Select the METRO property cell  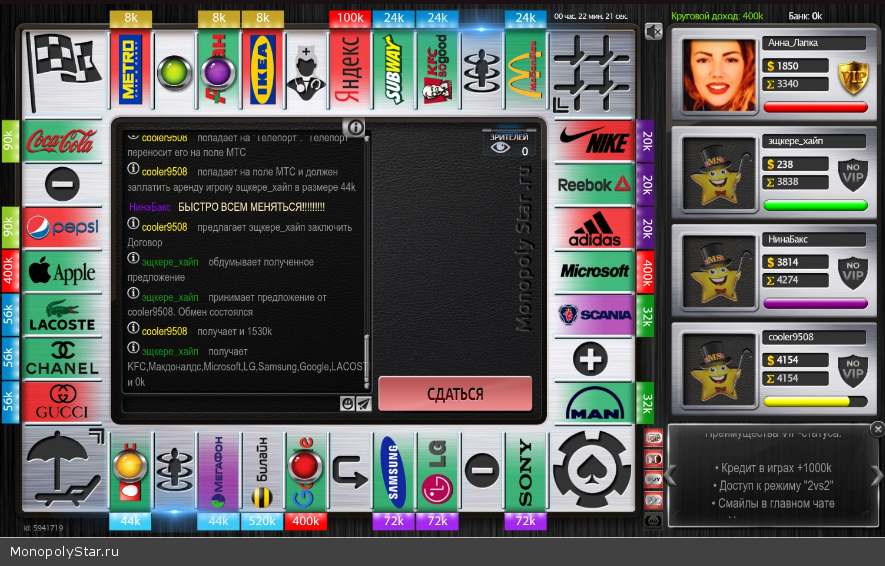(130, 69)
